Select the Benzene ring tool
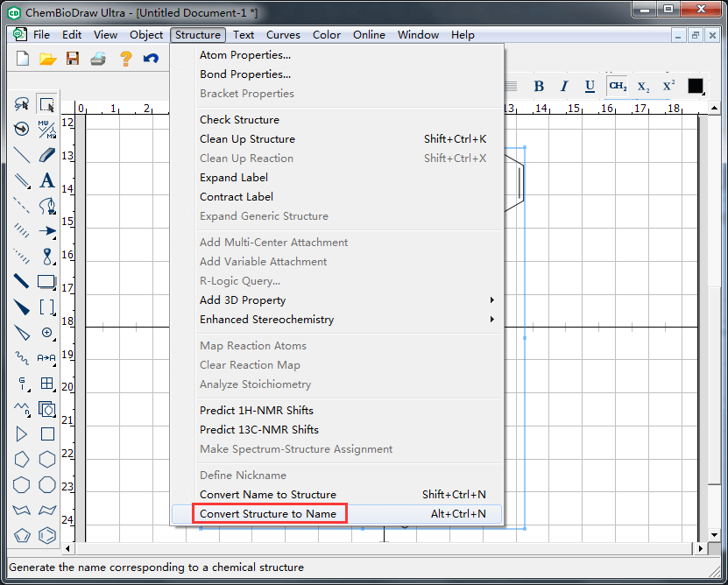The image size is (728, 585). 47,535
